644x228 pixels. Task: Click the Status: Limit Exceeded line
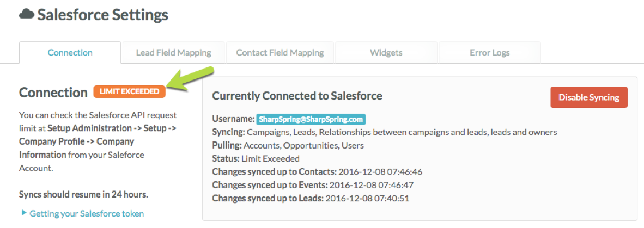[256, 158]
